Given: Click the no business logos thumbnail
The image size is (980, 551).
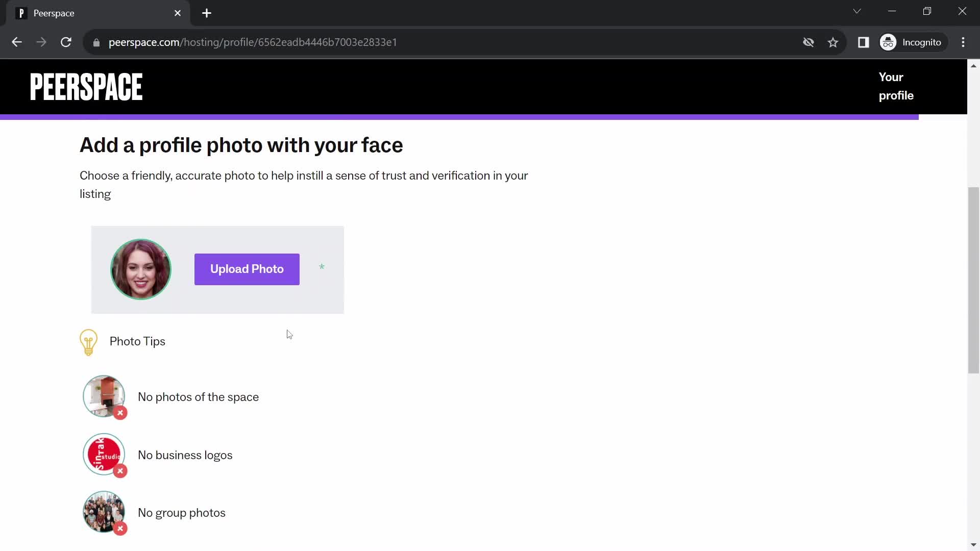Looking at the screenshot, I should (x=104, y=455).
